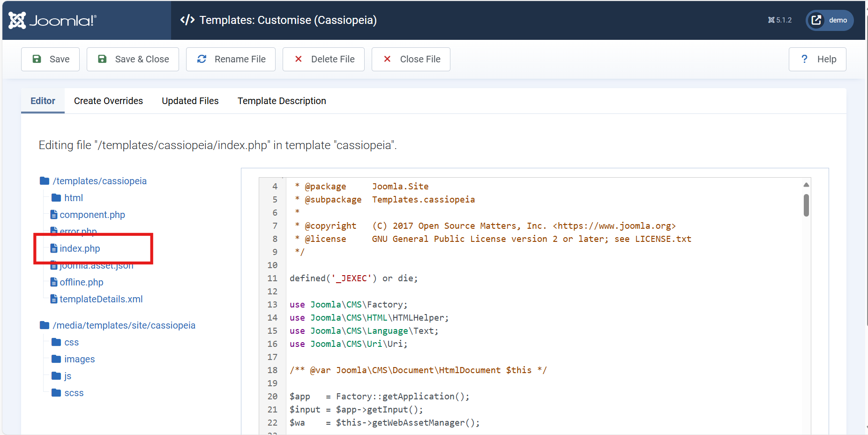
Task: Switch to the Editor tab
Action: tap(43, 101)
